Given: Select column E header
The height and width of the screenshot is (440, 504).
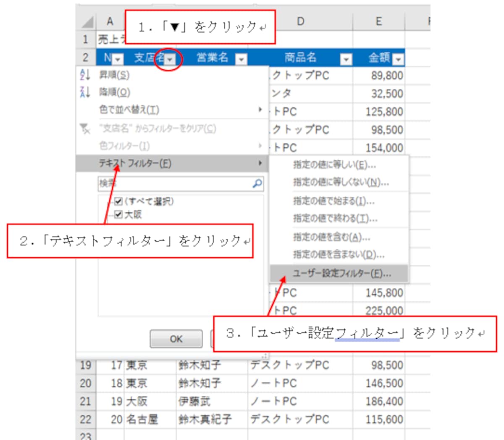Looking at the screenshot, I should [x=378, y=21].
